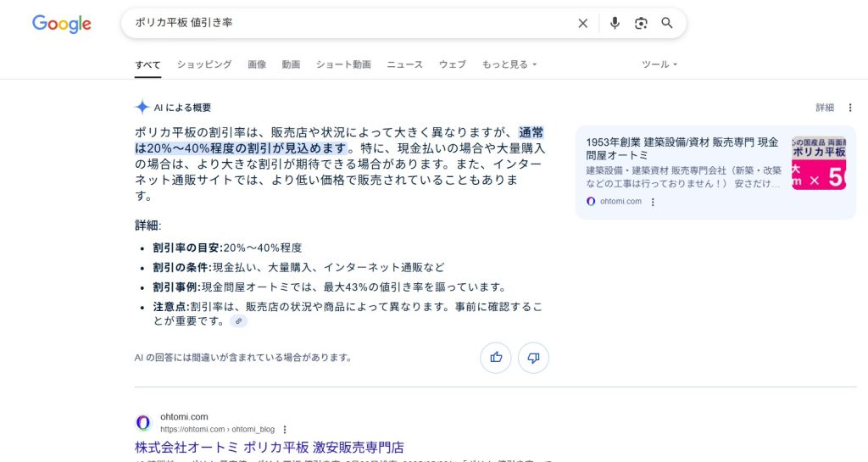
Task: Open ohtomi.com source card three-dot menu
Action: pos(653,202)
